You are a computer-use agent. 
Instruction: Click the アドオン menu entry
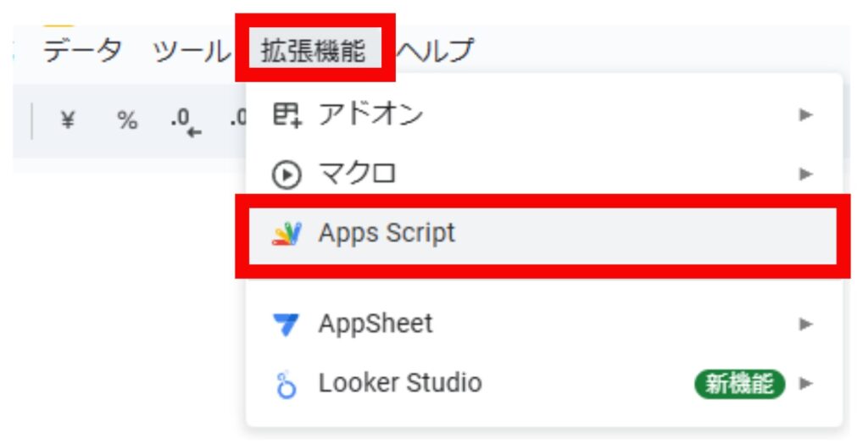542,115
